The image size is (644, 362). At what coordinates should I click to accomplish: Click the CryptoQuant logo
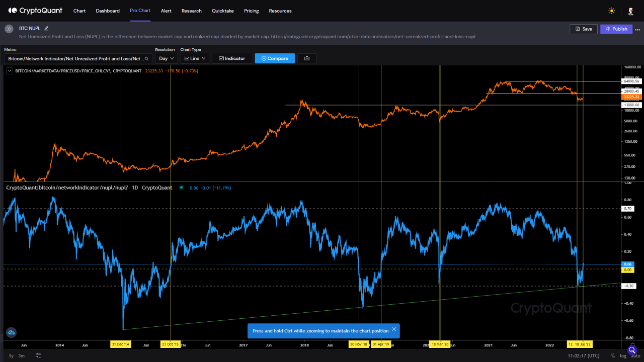click(34, 10)
